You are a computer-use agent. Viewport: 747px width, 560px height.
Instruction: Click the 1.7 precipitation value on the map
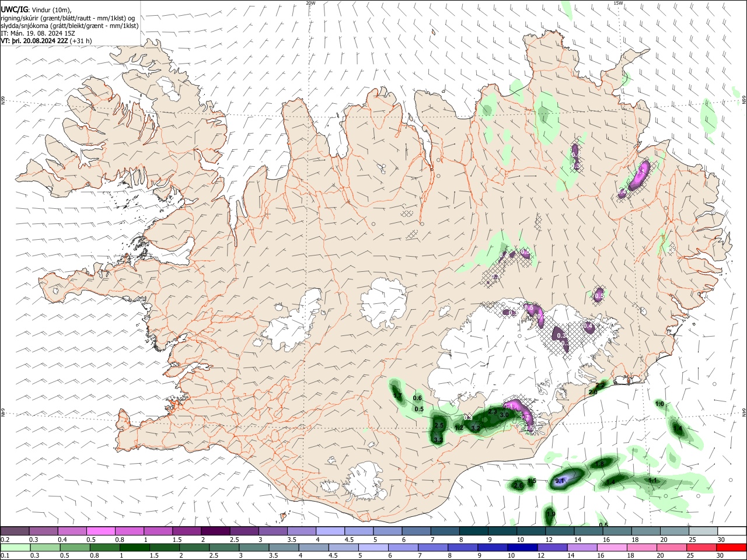[x=398, y=397]
